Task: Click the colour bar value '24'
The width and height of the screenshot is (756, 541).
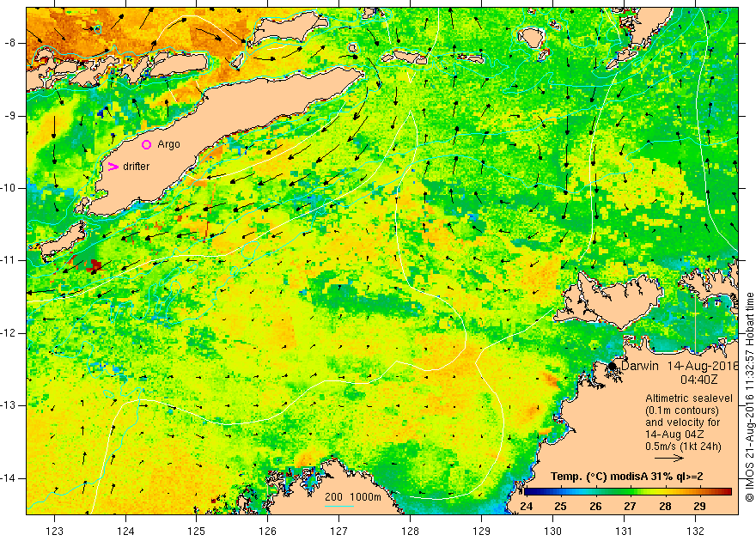Action: coord(527,507)
